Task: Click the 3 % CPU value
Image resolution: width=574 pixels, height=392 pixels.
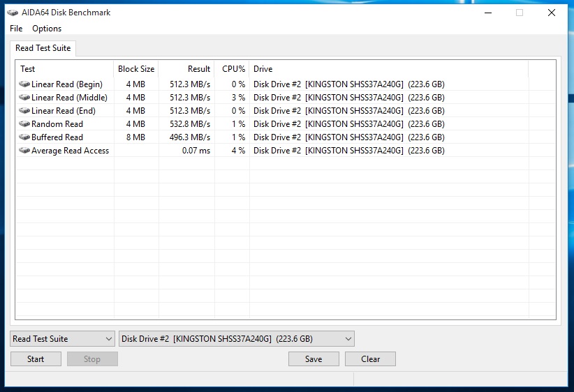Action: click(238, 97)
